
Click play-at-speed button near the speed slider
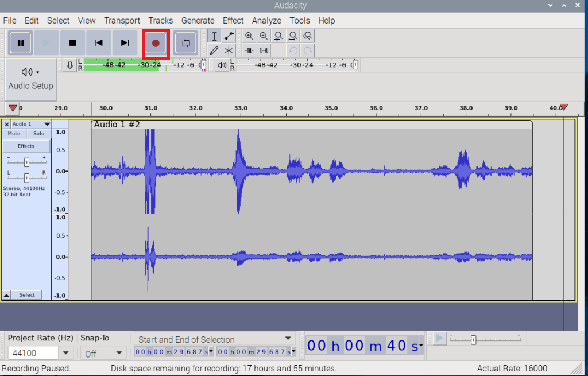pos(439,339)
